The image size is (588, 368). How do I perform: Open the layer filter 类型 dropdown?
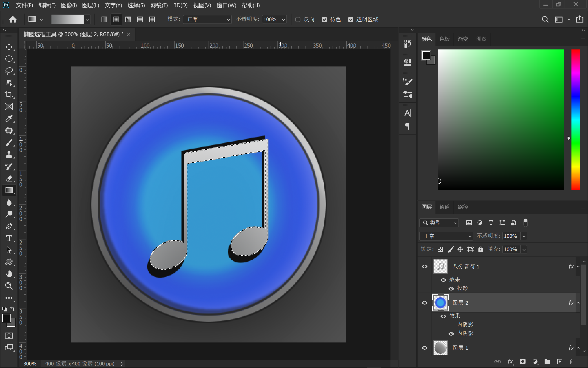click(439, 223)
